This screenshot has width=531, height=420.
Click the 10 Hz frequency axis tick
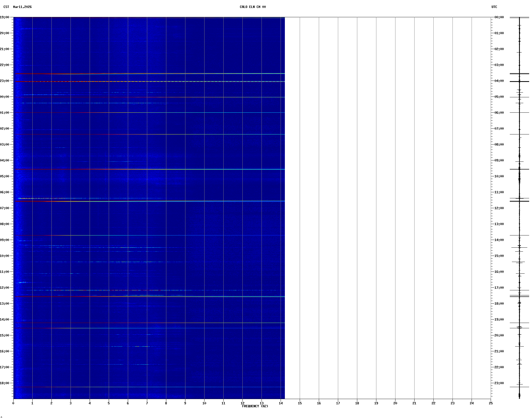pyautogui.click(x=204, y=403)
